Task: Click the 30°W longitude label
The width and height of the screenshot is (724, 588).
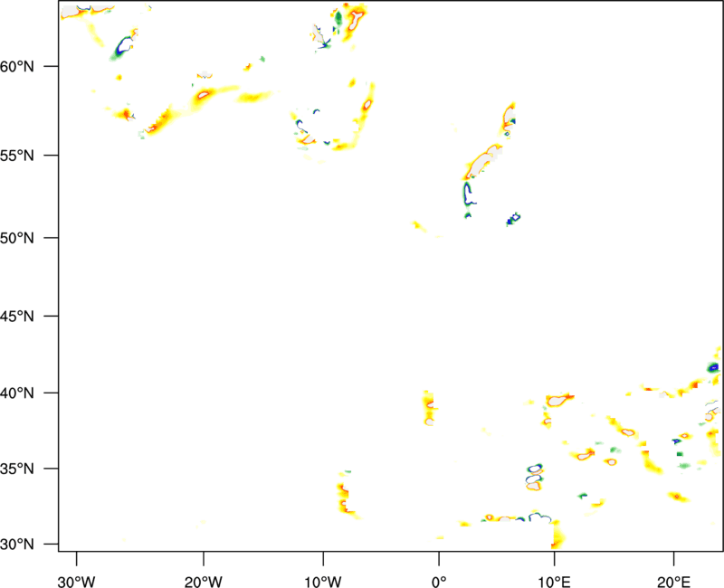Action: (x=76, y=582)
